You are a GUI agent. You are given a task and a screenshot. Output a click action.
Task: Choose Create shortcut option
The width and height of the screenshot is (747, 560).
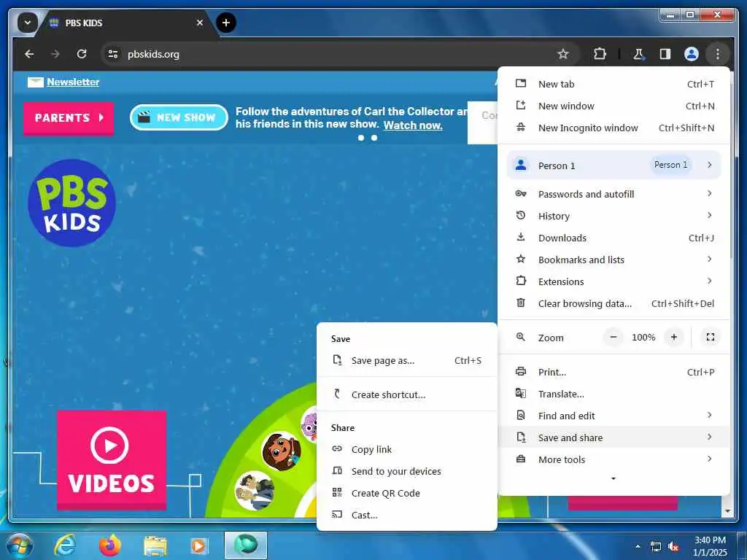tap(407, 394)
